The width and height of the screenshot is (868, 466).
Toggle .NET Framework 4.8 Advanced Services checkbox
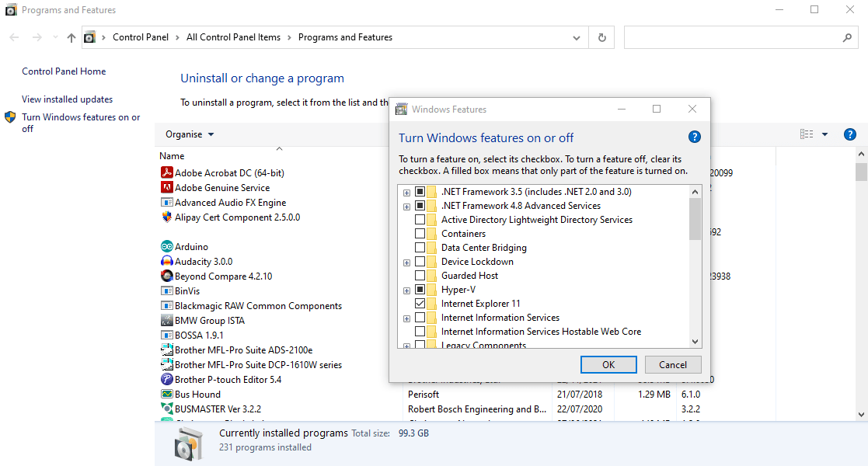click(x=420, y=205)
